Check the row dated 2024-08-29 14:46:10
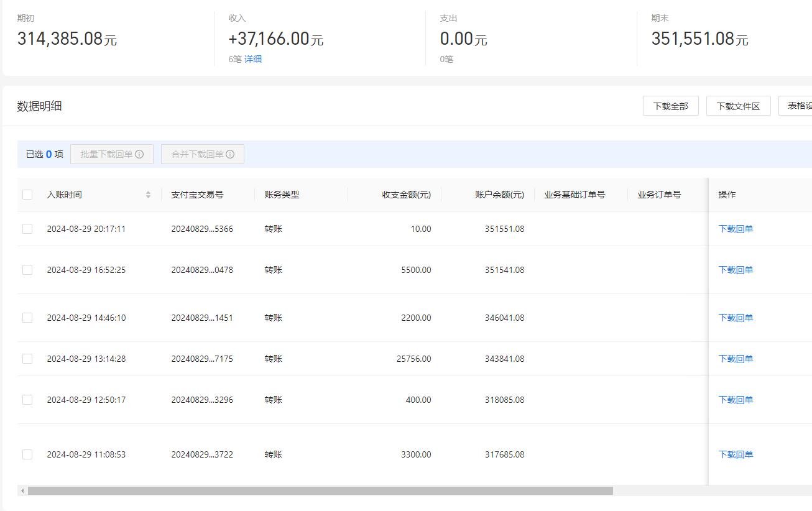 pos(27,318)
